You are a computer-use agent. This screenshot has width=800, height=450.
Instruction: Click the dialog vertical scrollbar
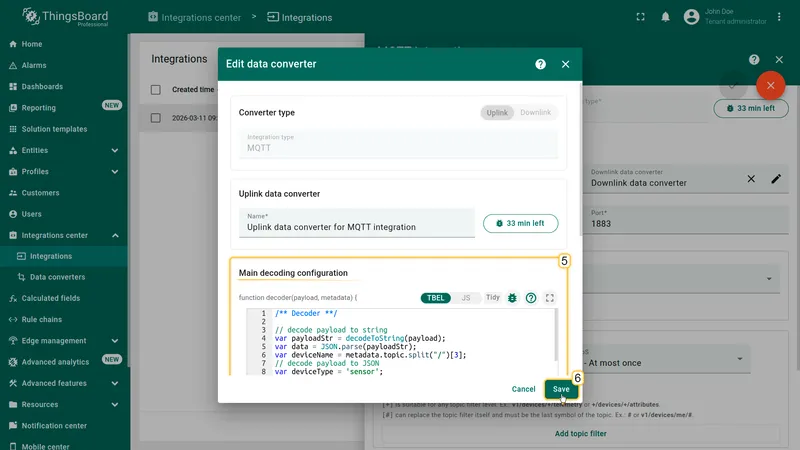point(580,159)
